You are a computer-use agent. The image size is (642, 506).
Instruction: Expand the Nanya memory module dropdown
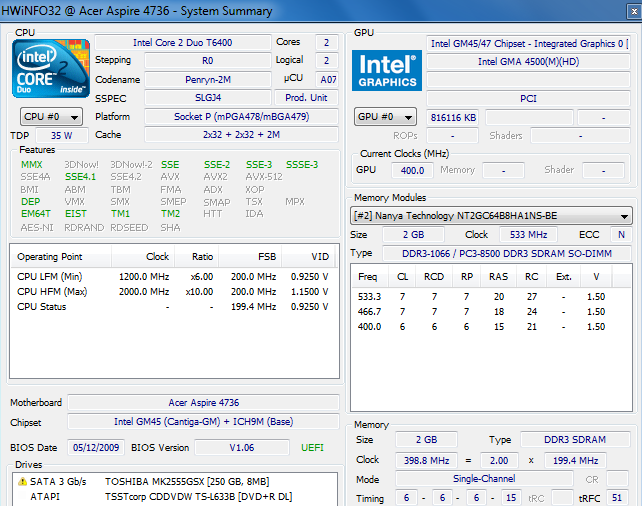491,216
